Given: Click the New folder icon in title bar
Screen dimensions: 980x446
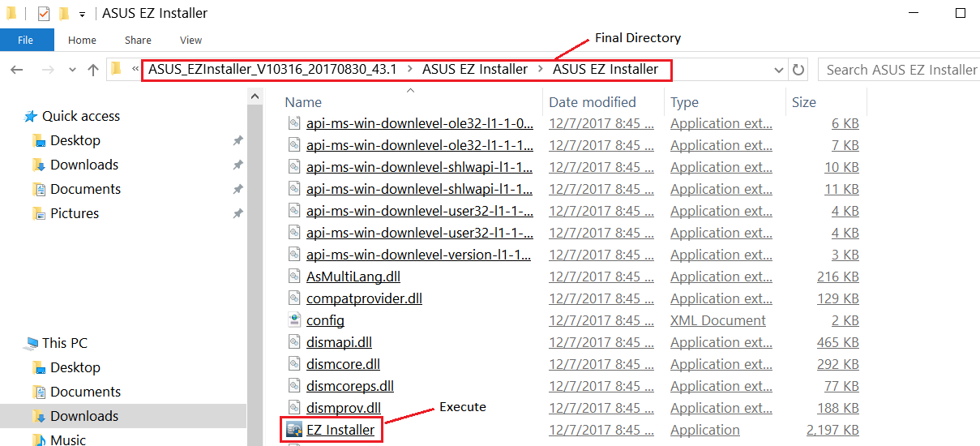Looking at the screenshot, I should [64, 13].
